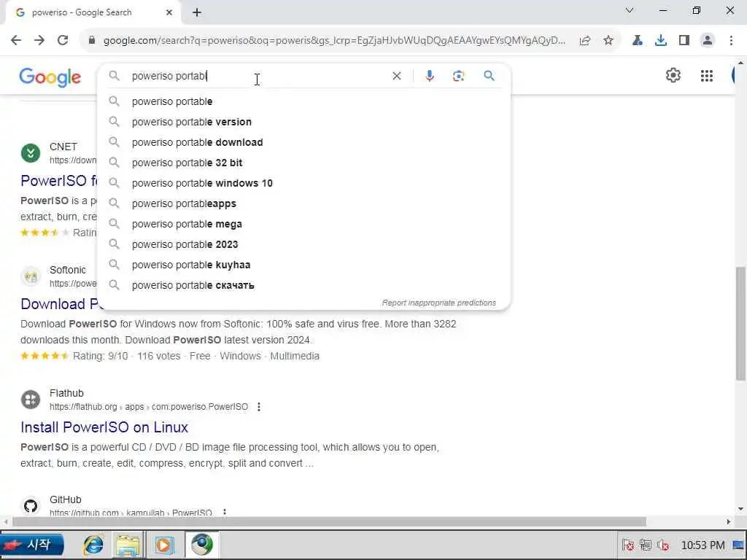Reload the current page
Image resolution: width=747 pixels, height=560 pixels.
[x=63, y=41]
